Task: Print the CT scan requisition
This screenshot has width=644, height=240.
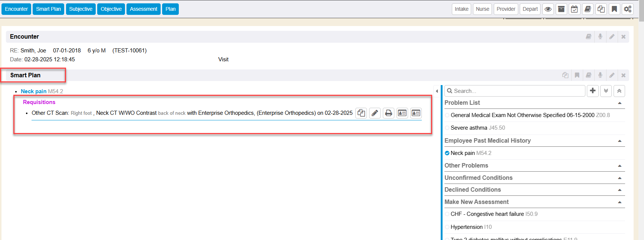Action: [x=388, y=113]
